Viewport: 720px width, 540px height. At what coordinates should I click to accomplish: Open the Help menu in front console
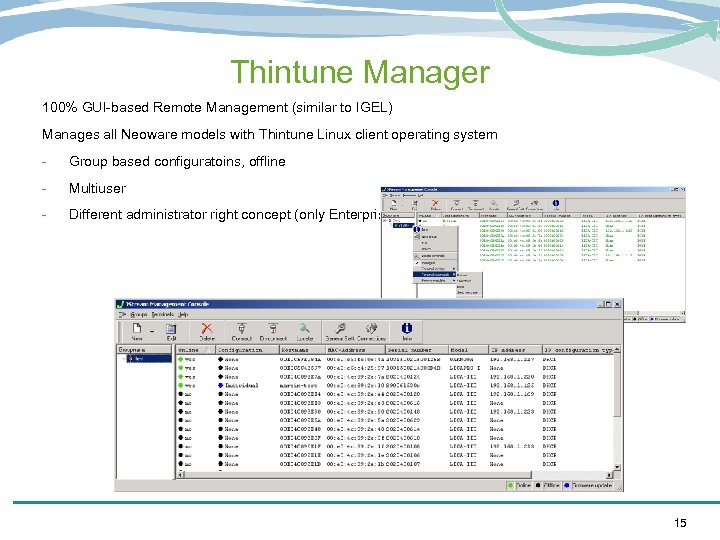tap(183, 315)
